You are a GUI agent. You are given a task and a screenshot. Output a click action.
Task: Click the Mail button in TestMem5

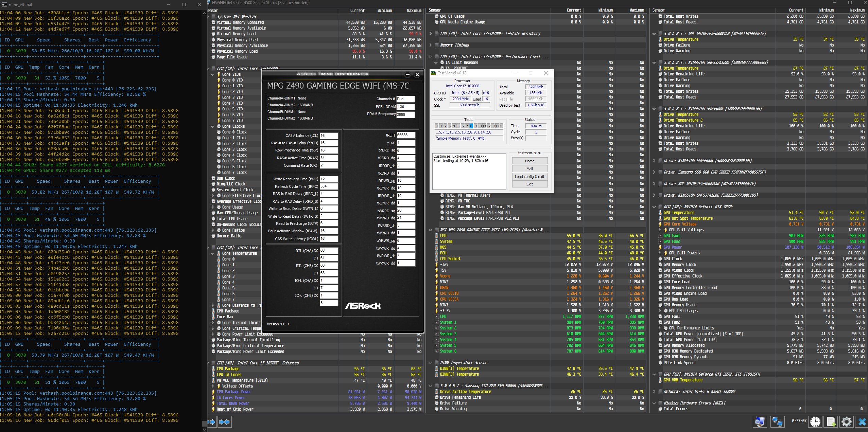point(530,169)
